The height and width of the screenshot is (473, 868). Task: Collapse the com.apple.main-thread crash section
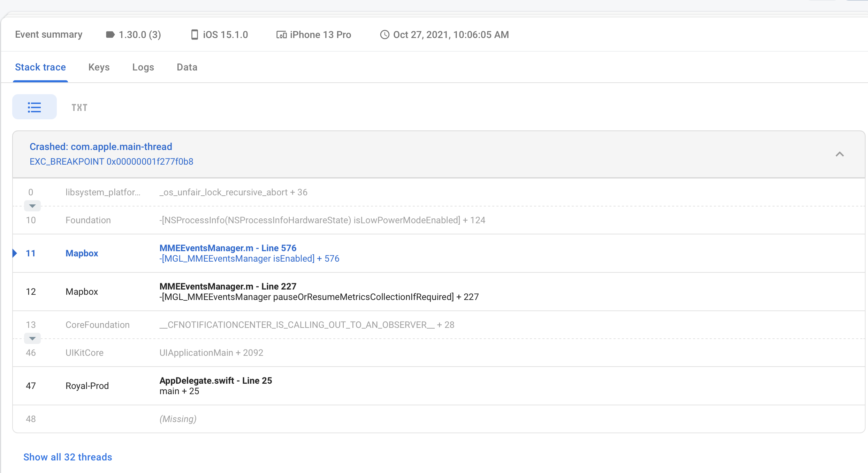tap(840, 154)
